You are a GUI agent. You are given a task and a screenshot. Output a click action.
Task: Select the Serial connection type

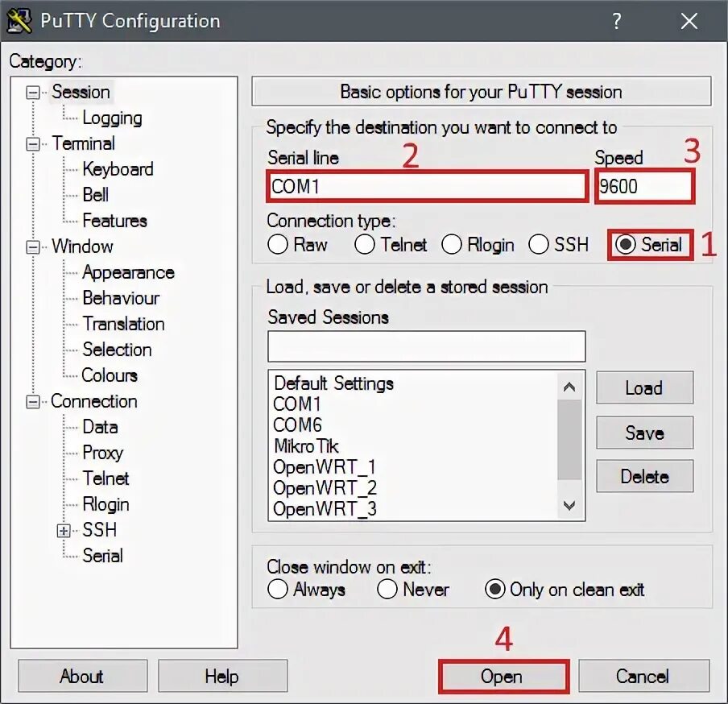pyautogui.click(x=648, y=244)
